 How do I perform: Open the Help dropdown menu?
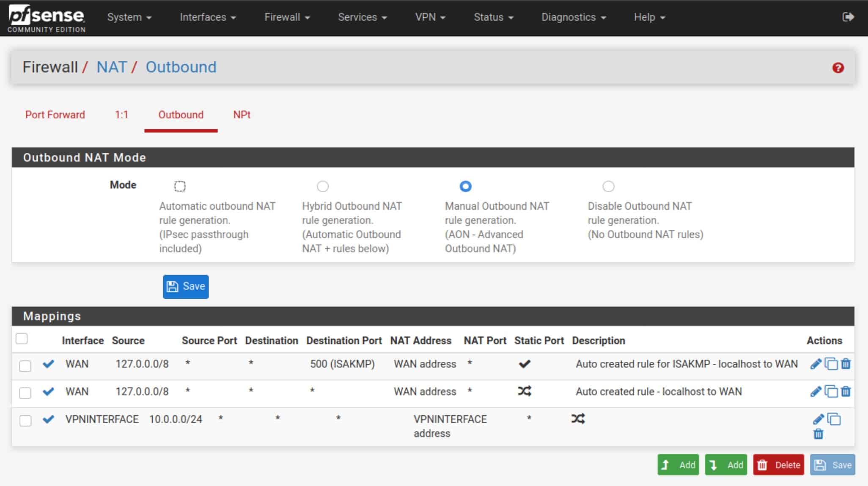pos(650,17)
